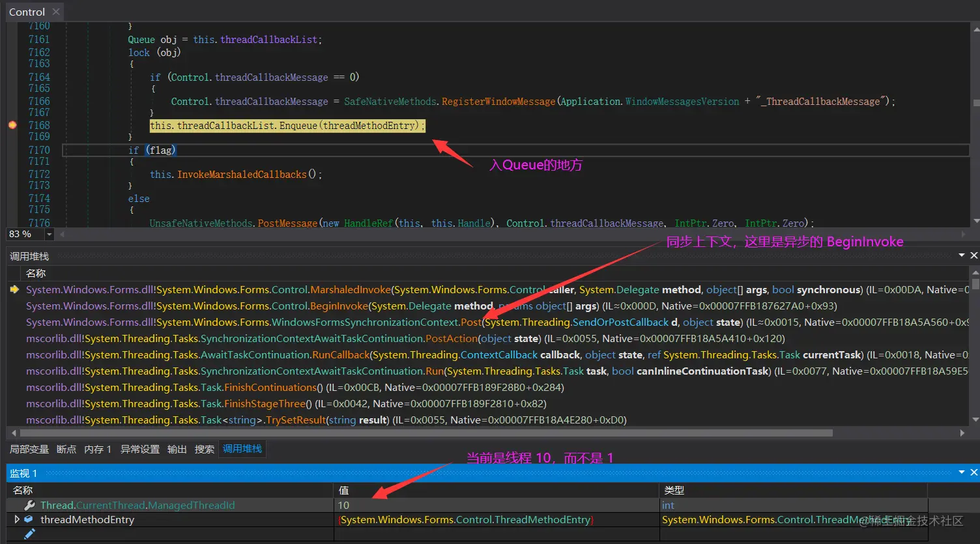Screen dimensions: 980x544
Task: Select the AwaitTaskContinuation.RunCallback stack frame
Action: [497, 354]
